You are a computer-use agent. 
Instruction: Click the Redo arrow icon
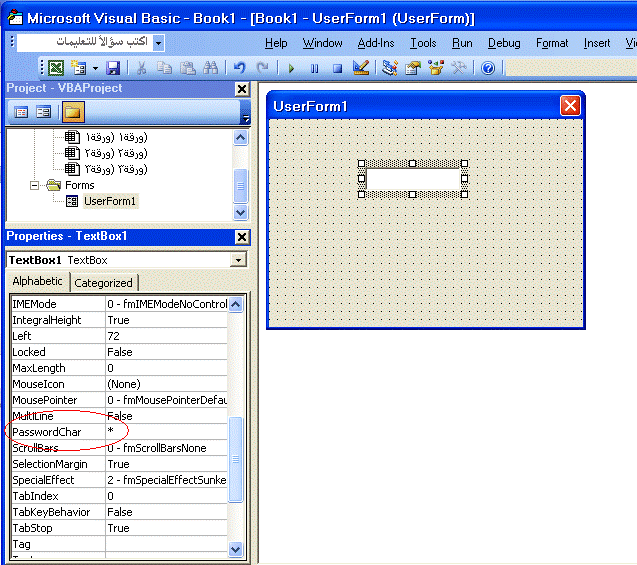click(262, 68)
